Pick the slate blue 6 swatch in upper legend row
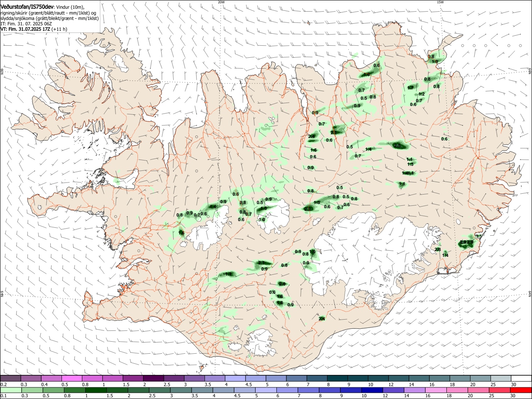532x399 pixels. 296,379
